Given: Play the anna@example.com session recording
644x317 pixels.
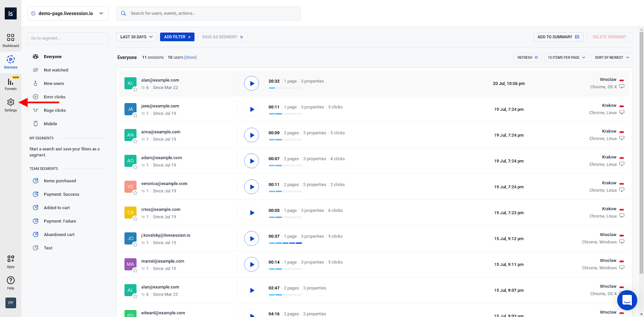Looking at the screenshot, I should 252,135.
